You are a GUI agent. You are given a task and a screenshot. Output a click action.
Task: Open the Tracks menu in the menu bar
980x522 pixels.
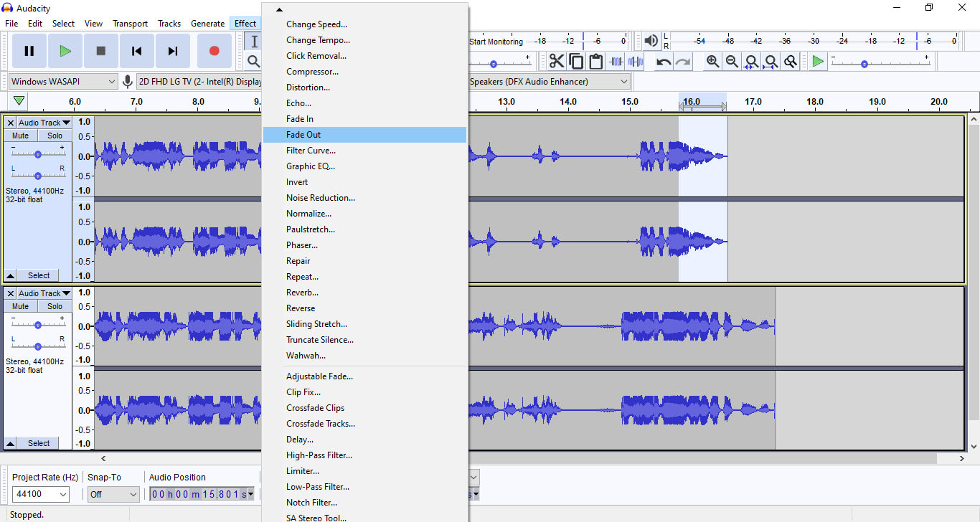tap(169, 24)
